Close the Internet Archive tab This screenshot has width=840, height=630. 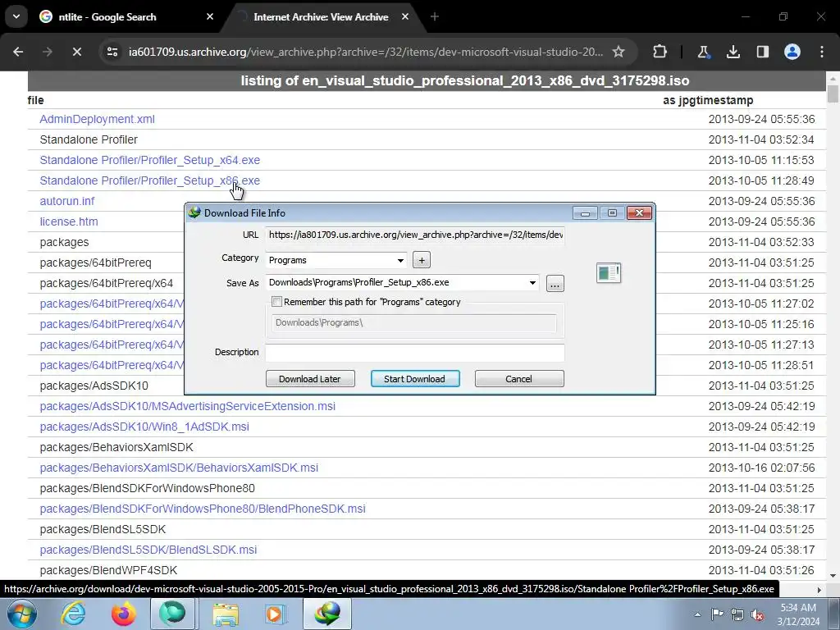[x=405, y=16]
